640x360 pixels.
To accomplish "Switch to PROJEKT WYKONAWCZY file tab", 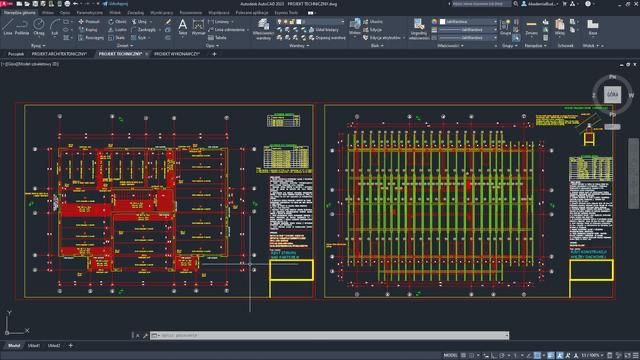I will (x=177, y=54).
